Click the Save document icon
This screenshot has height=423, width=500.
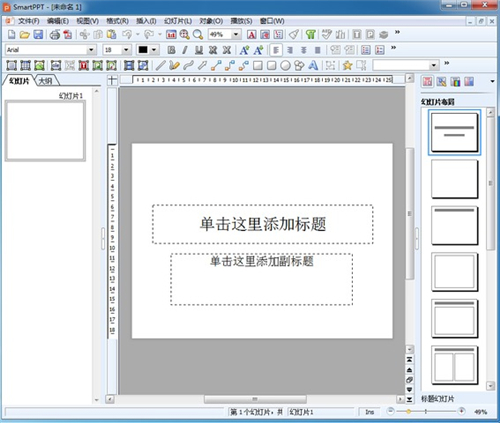pos(38,34)
